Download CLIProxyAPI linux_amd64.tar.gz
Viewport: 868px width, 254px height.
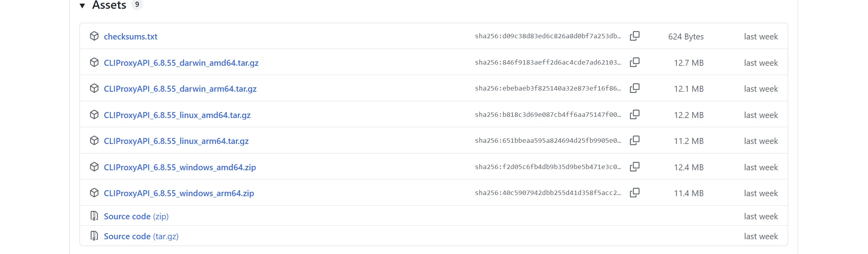[177, 115]
